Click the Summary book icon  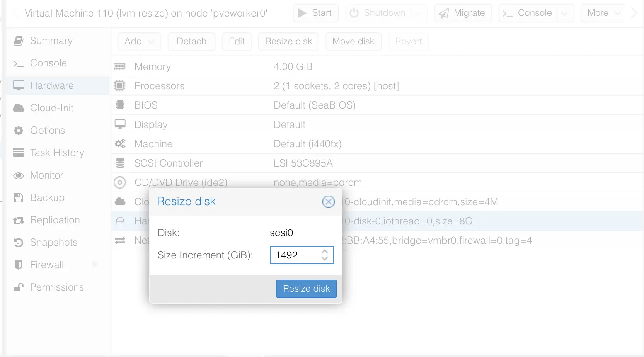19,41
